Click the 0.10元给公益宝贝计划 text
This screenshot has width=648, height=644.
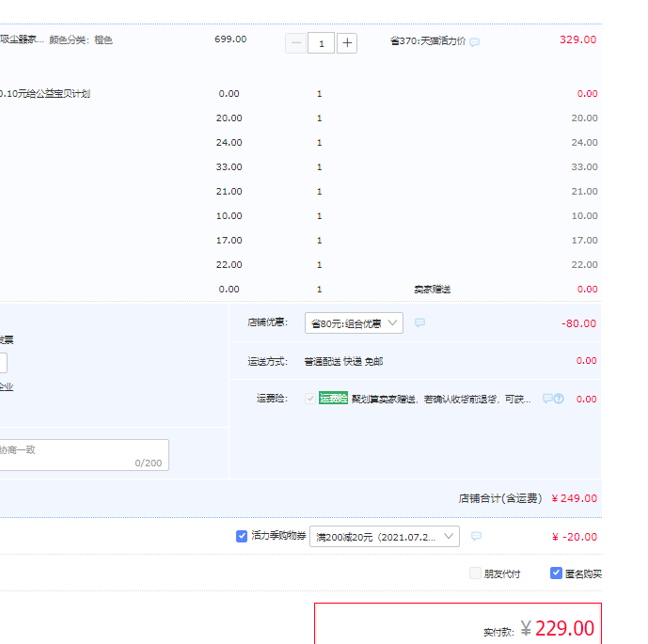[44, 94]
